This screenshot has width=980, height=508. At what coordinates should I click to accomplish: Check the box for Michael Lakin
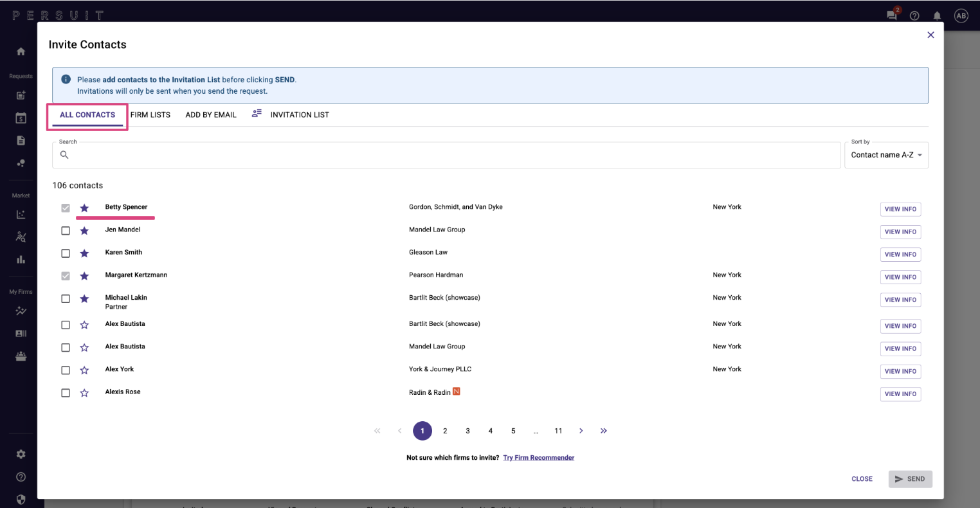coord(66,298)
